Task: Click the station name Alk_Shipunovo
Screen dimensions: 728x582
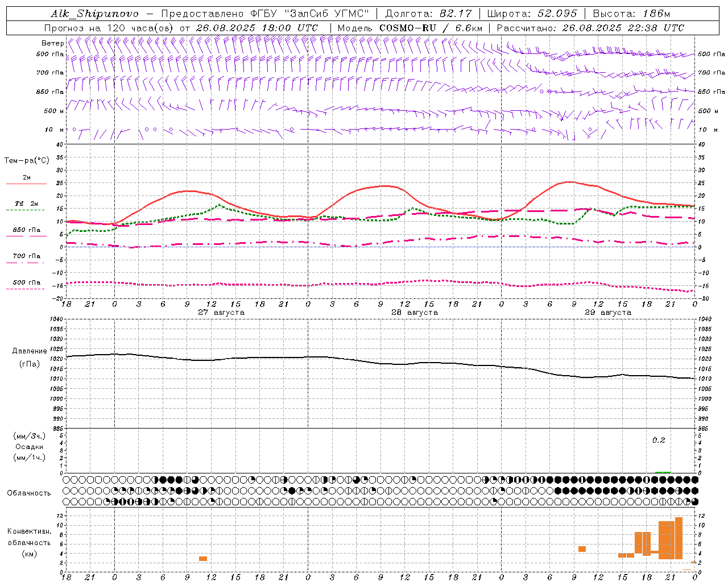Action: tap(95, 14)
